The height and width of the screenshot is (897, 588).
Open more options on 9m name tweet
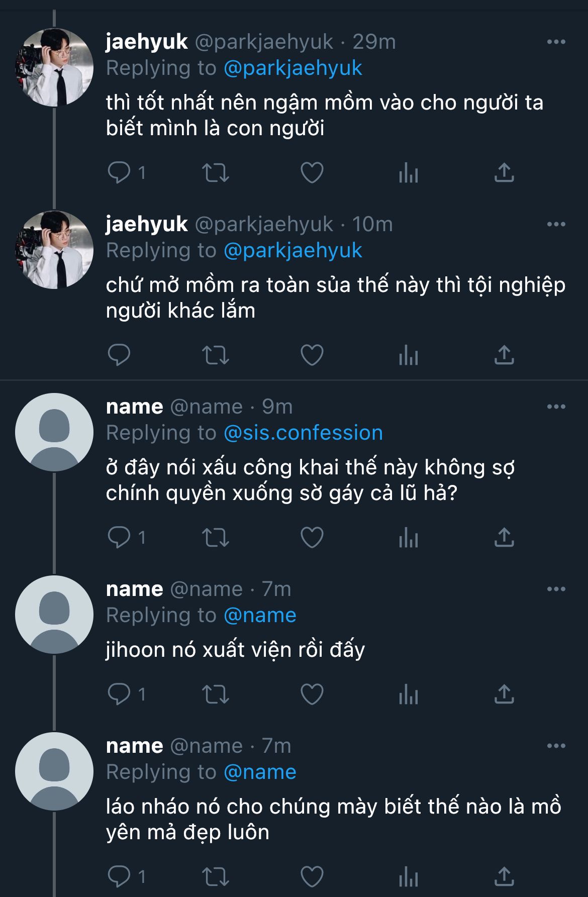click(556, 407)
